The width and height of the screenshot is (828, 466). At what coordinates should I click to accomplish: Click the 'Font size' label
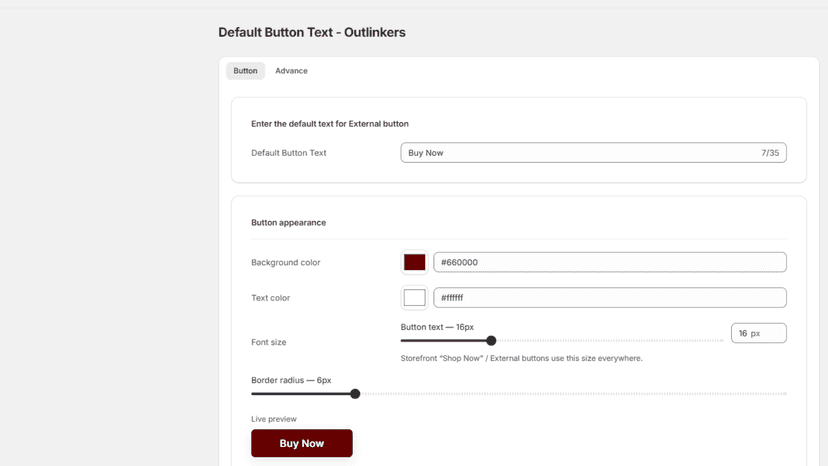[x=269, y=342]
